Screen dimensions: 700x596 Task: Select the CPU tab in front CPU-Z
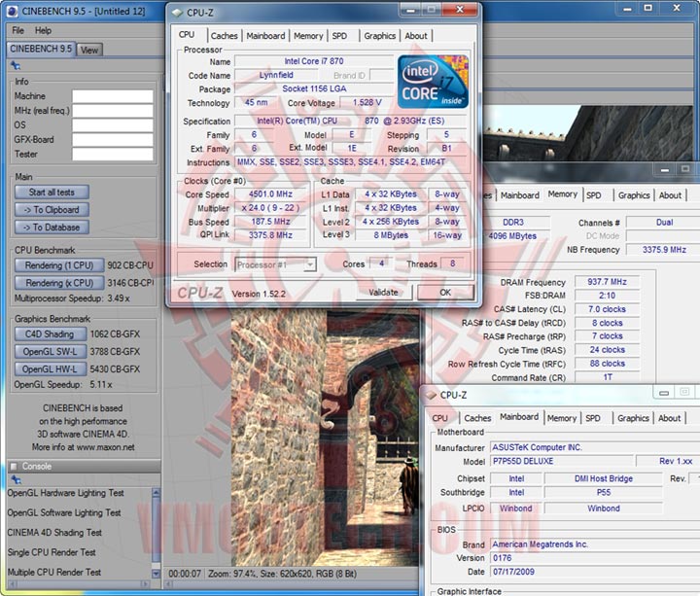click(x=187, y=34)
